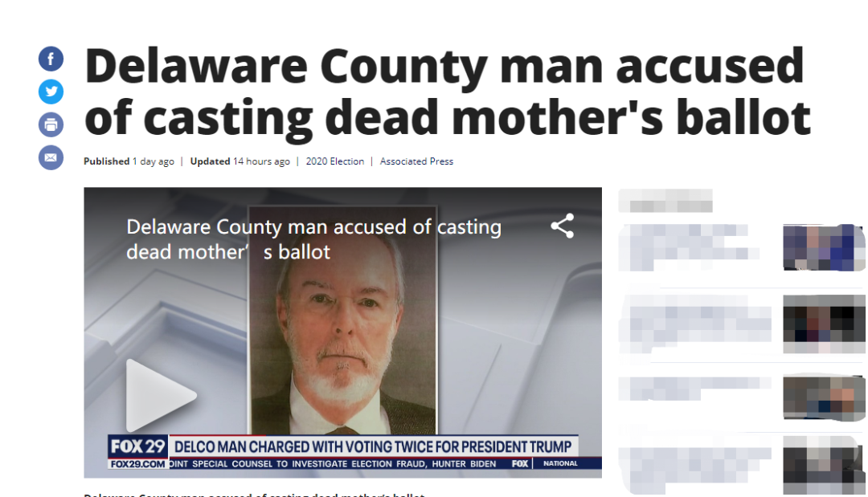This screenshot has width=868, height=497.
Task: Open first blurred sidebar story thumbnail
Action: point(824,247)
